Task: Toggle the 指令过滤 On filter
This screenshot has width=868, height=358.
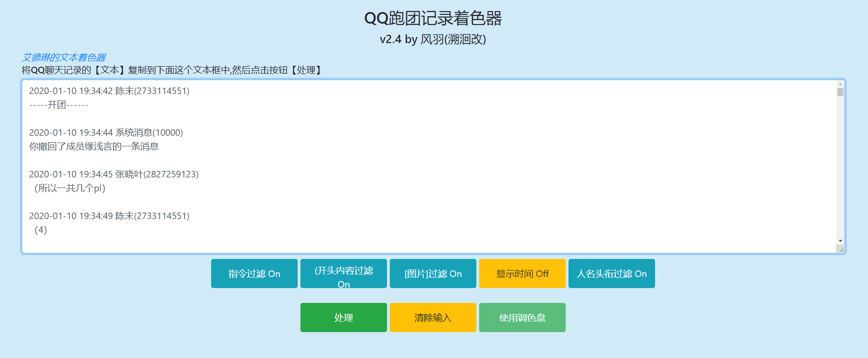Action: (254, 273)
